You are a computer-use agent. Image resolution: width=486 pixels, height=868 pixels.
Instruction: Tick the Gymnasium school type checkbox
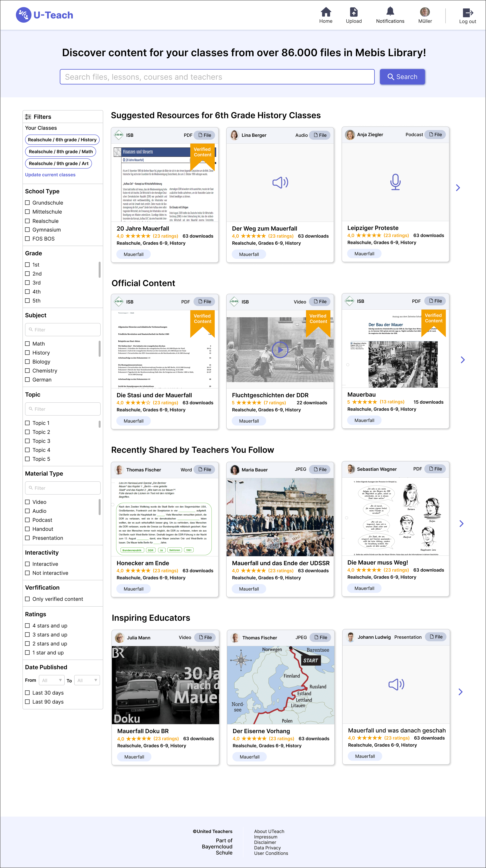(x=27, y=230)
